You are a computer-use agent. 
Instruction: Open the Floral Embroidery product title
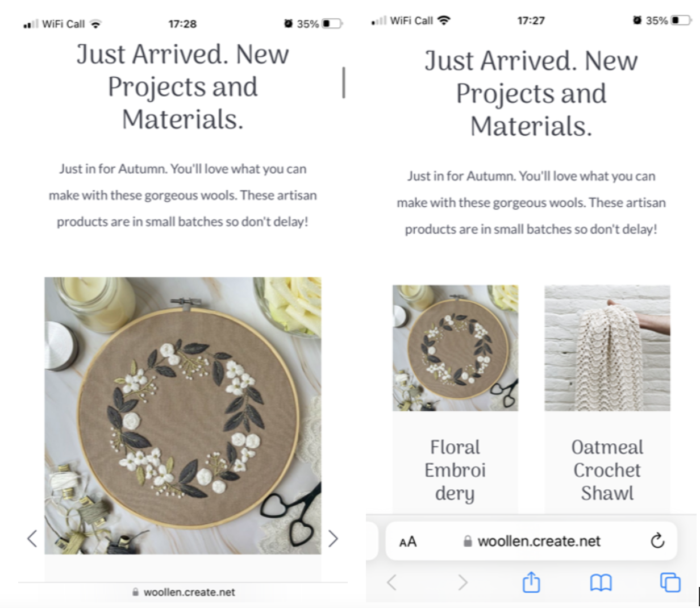coord(455,470)
